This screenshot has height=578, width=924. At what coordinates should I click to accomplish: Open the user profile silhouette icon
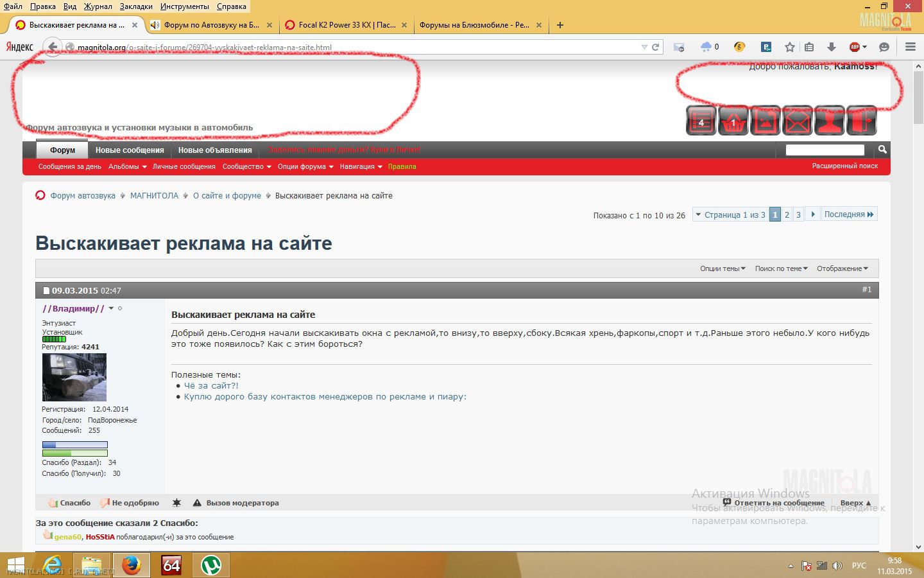click(830, 120)
